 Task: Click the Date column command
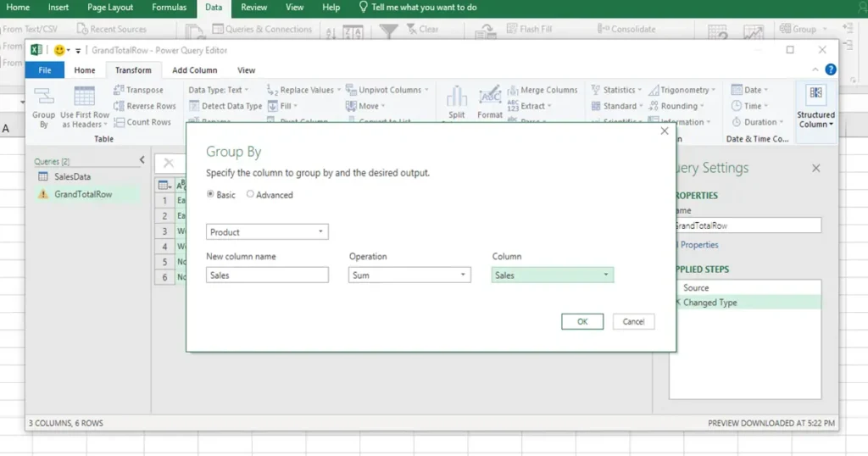pos(749,90)
